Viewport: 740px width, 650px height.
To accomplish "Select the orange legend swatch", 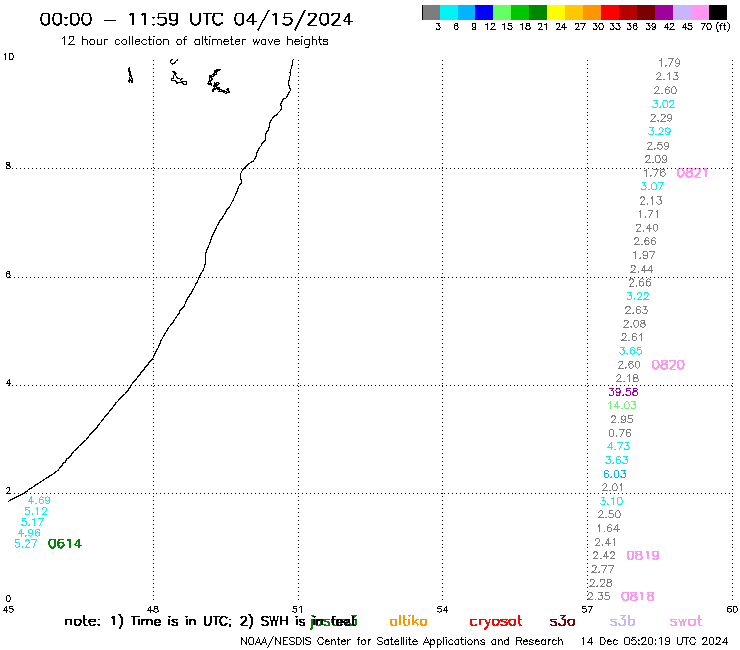I will click(592, 12).
